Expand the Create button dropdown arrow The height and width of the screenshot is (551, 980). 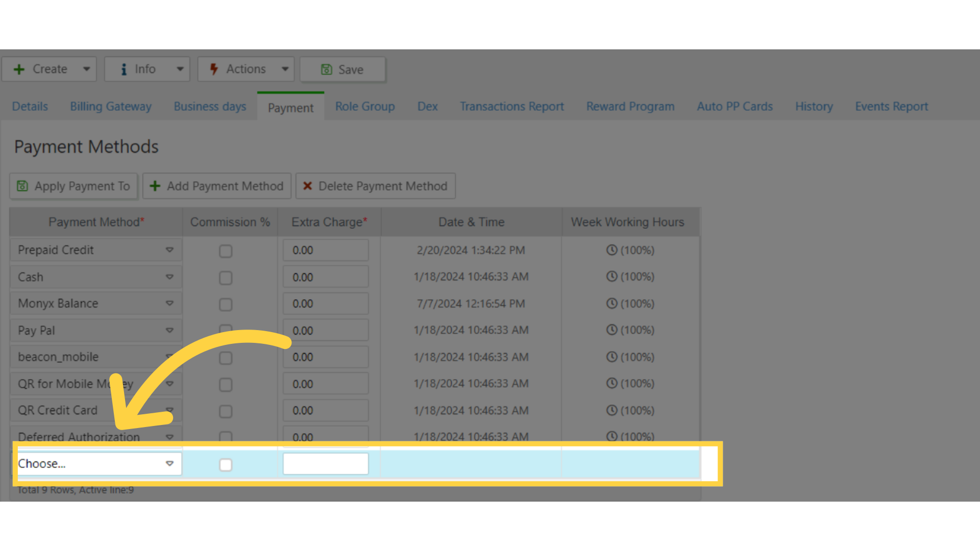coord(87,69)
